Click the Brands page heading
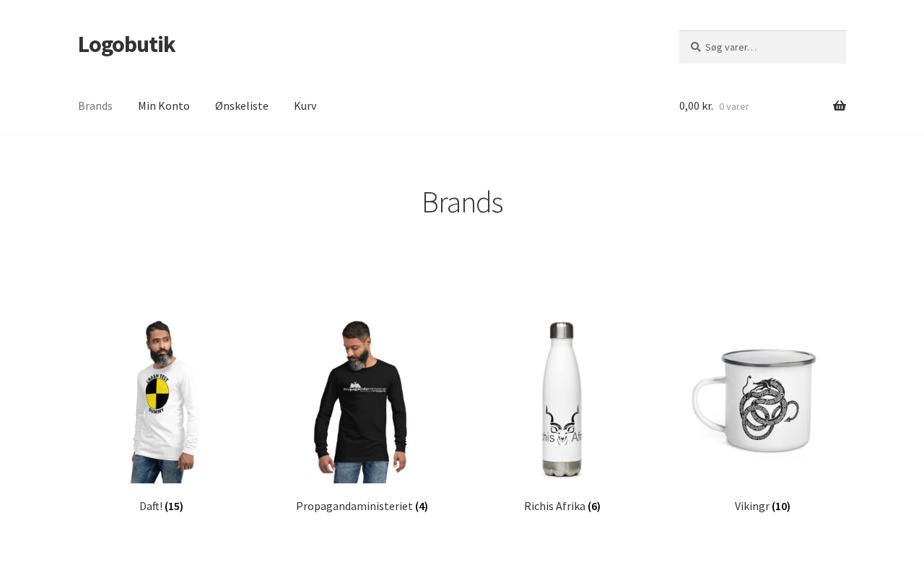The width and height of the screenshot is (924, 578). click(462, 202)
